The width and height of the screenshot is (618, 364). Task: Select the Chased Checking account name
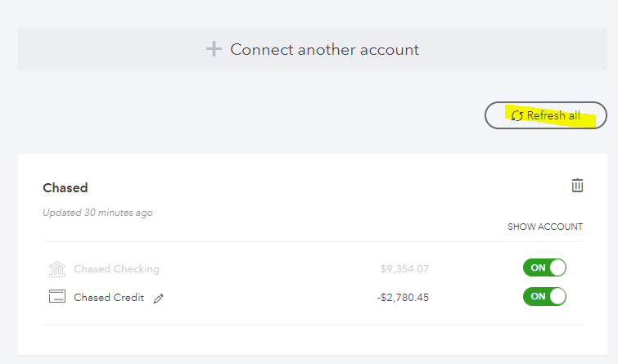tap(116, 269)
